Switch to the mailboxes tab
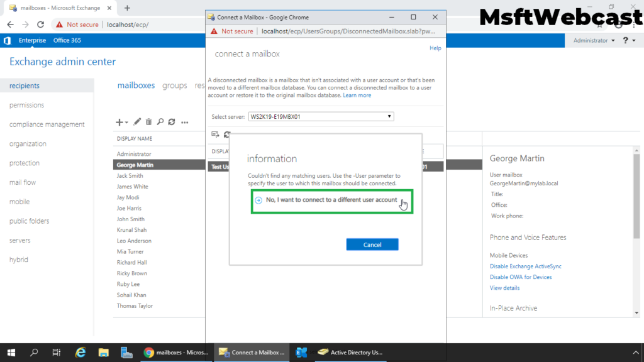 click(136, 85)
